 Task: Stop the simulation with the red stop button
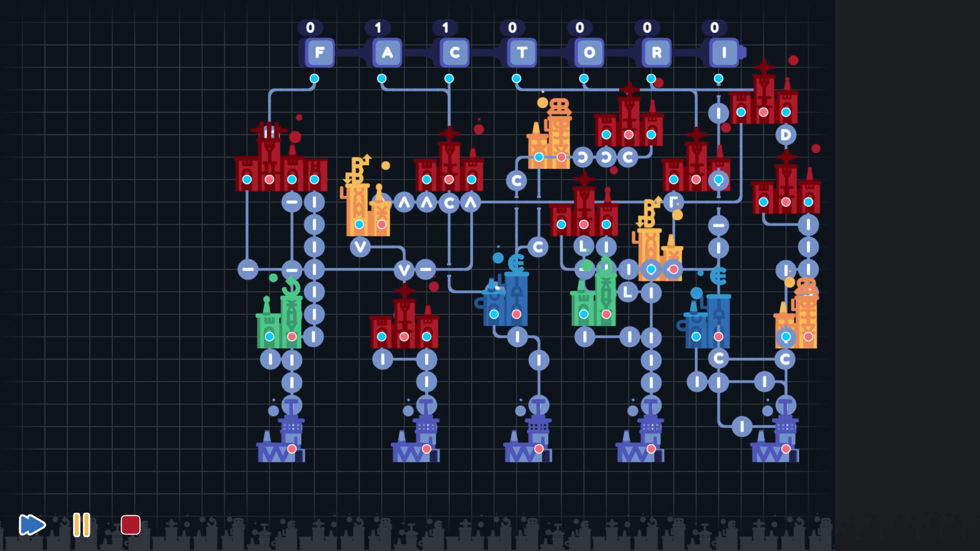pos(131,524)
